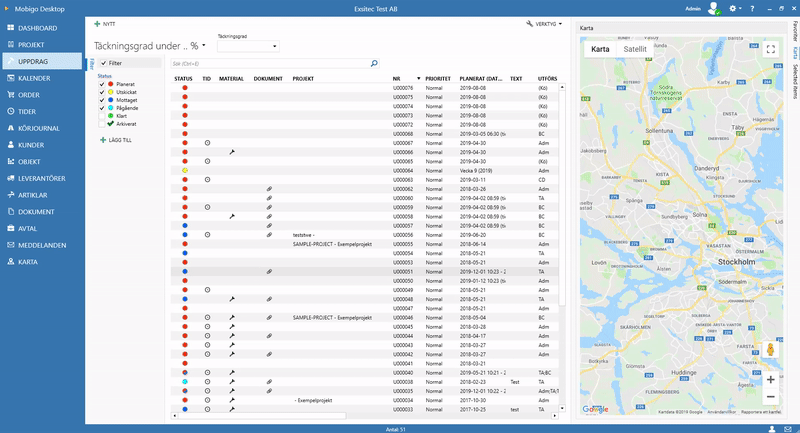The width and height of the screenshot is (800, 433).
Task: Check the Klart status filter
Action: click(102, 116)
